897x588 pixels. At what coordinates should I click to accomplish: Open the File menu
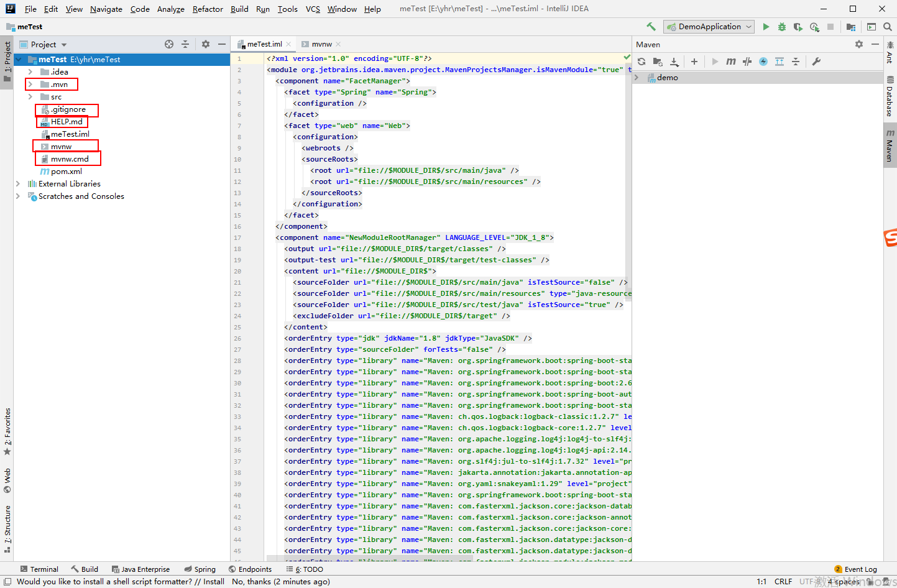click(x=30, y=9)
